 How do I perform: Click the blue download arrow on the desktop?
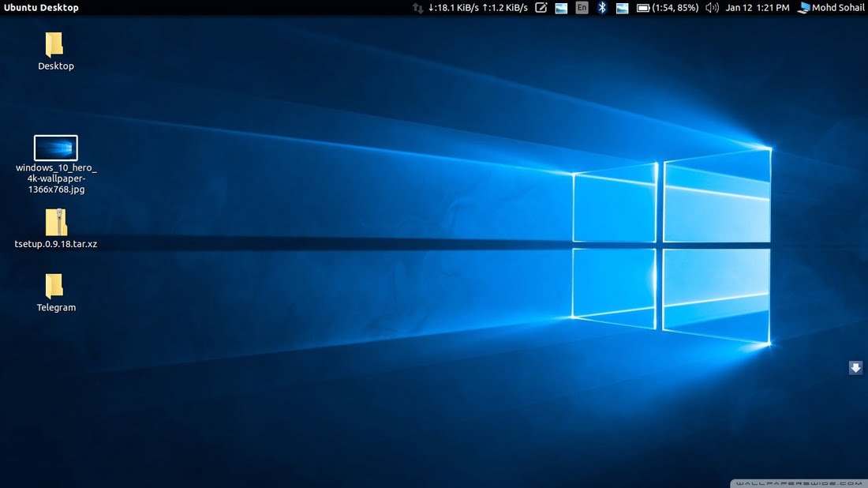(x=855, y=367)
